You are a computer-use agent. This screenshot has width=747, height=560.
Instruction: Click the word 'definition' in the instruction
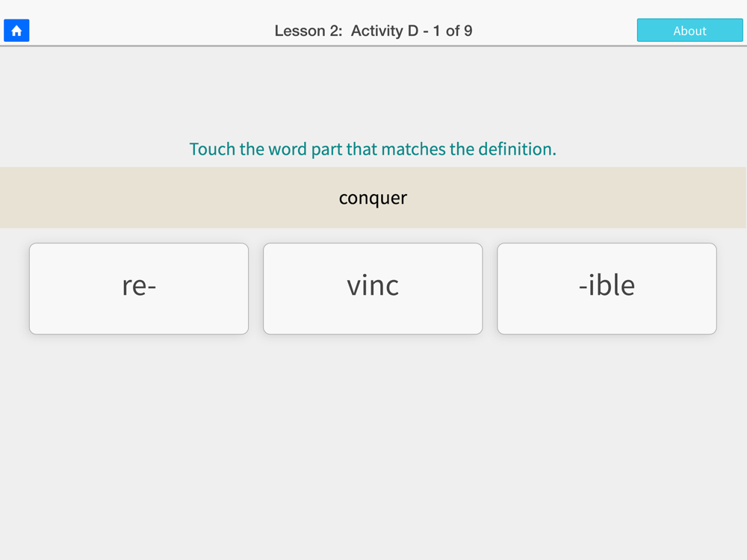516,149
